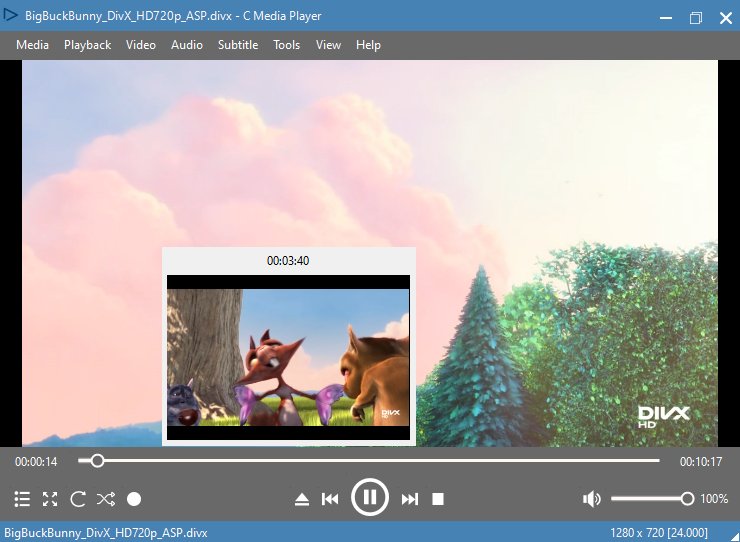Viewport: 740px width, 542px height.
Task: Expand the Subtitle menu
Action: coord(238,45)
